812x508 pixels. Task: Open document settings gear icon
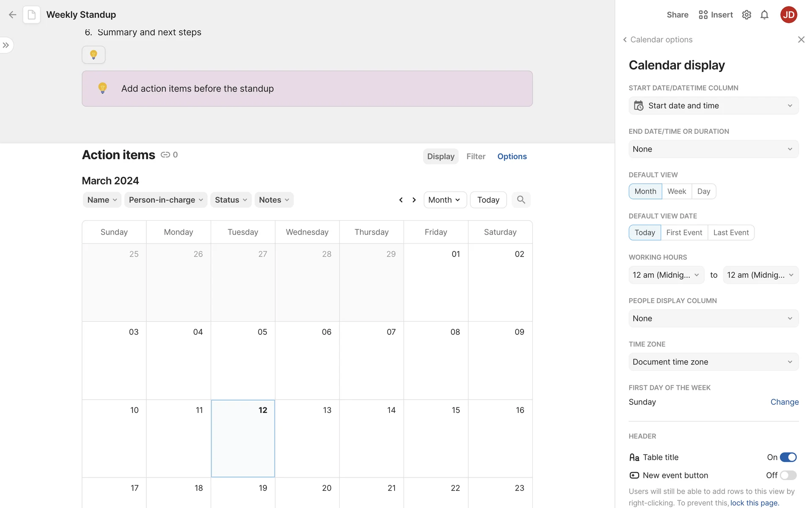click(746, 15)
